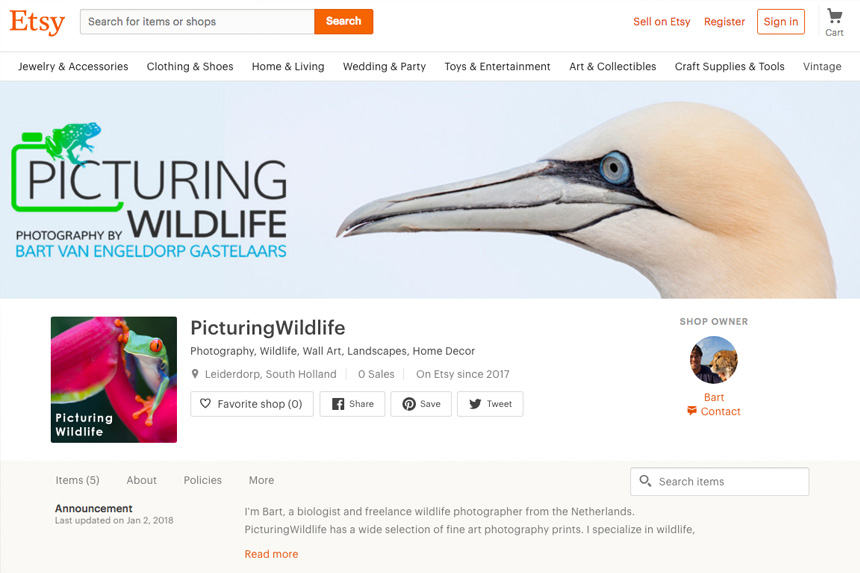Viewport: 860px width, 573px height.
Task: Share the shop via Facebook icon
Action: pos(338,404)
